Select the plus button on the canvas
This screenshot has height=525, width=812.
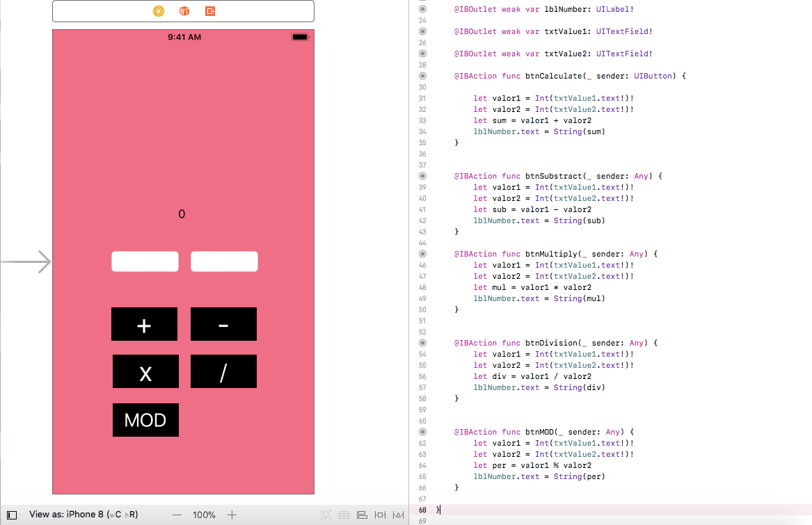point(144,324)
